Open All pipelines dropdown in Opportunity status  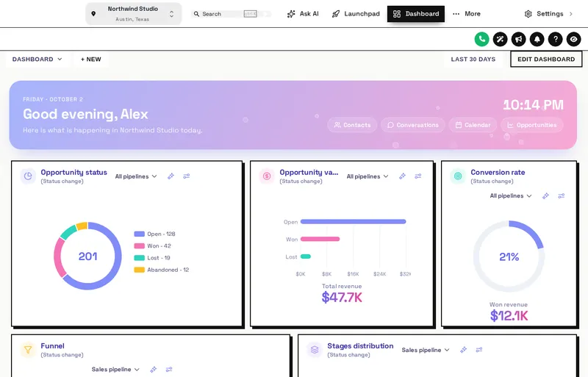click(136, 176)
